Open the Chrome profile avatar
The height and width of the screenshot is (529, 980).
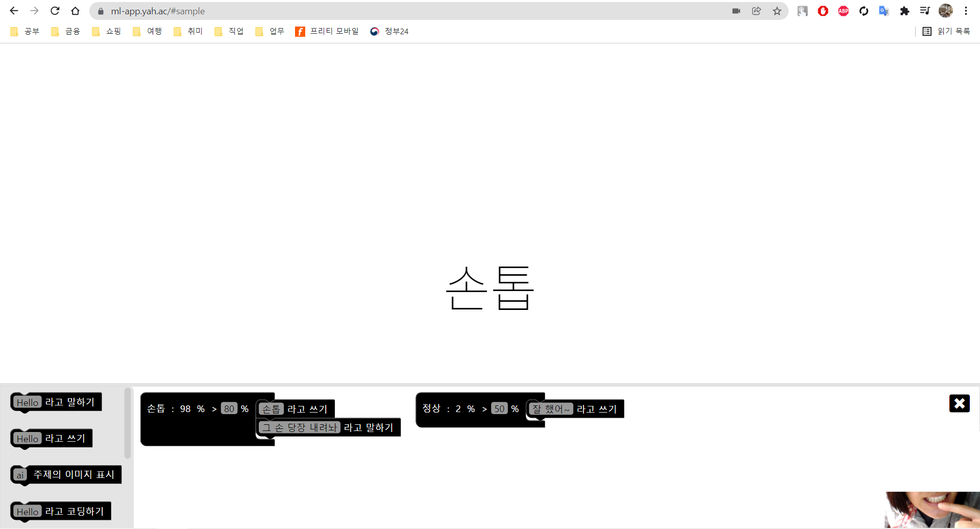pos(946,11)
